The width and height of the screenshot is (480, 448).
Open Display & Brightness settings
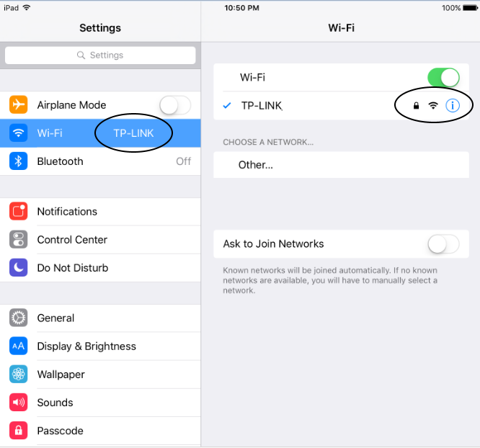[x=100, y=346]
